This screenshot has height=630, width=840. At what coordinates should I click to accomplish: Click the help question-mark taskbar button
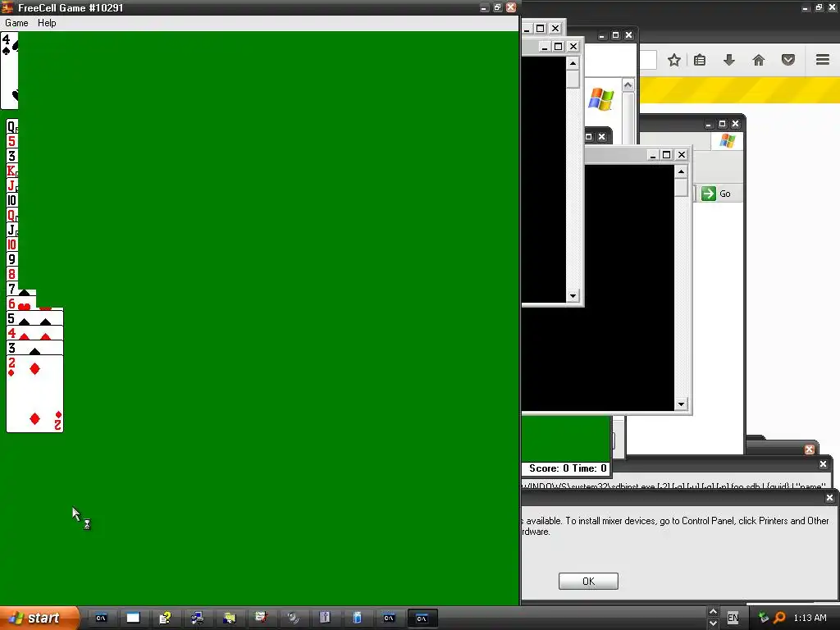164,619
